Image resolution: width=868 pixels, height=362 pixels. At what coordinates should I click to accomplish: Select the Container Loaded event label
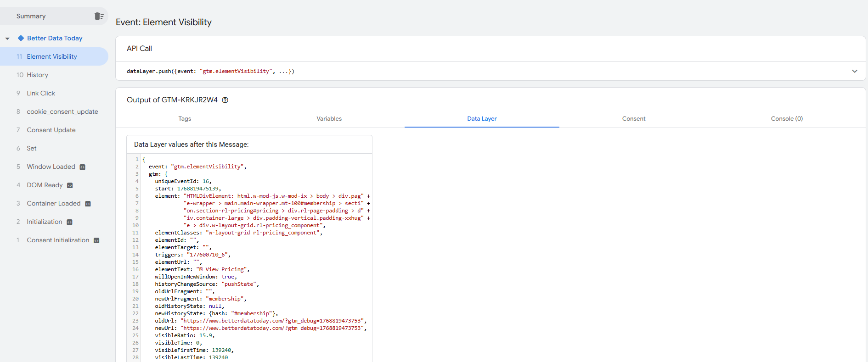pyautogui.click(x=54, y=203)
